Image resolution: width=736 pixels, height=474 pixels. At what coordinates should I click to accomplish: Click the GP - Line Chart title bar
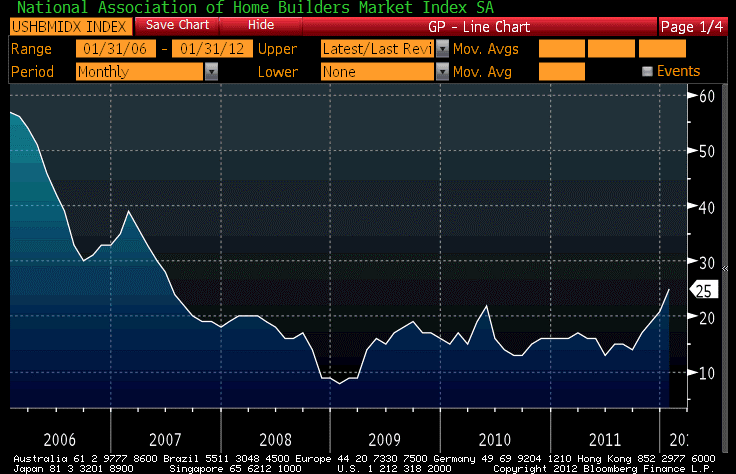pos(479,27)
